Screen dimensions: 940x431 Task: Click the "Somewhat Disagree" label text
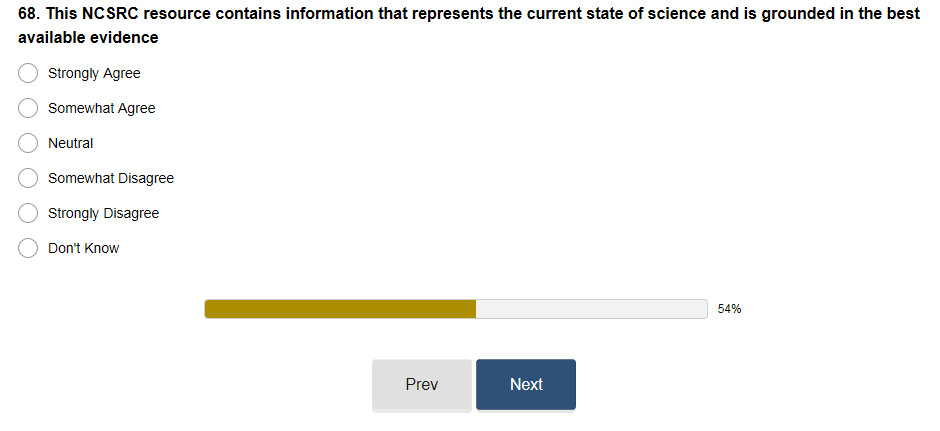click(111, 178)
